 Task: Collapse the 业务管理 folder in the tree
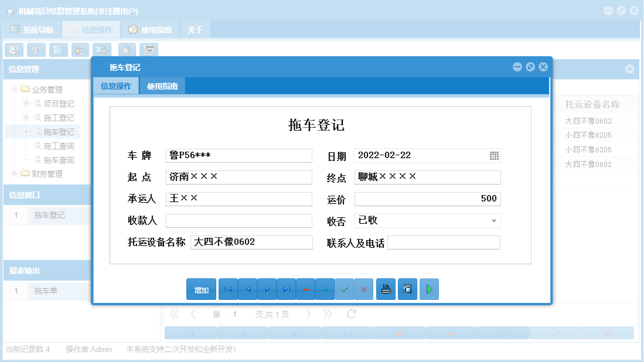[13, 89]
